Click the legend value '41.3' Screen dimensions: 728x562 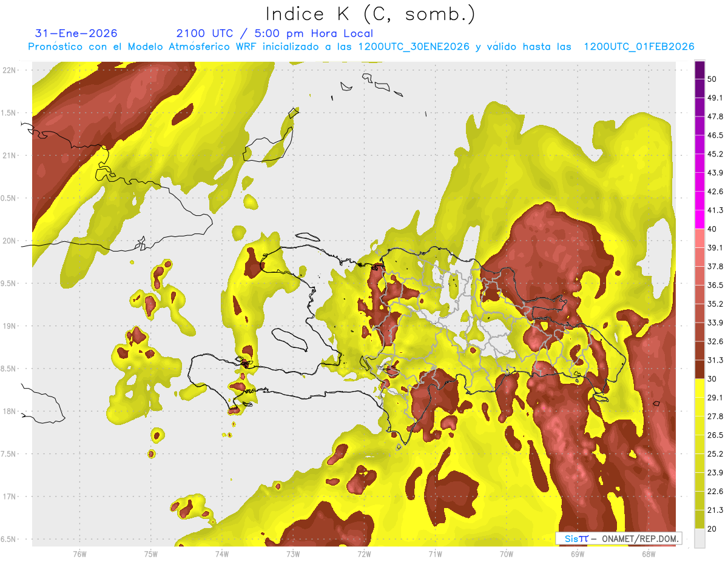click(x=715, y=210)
